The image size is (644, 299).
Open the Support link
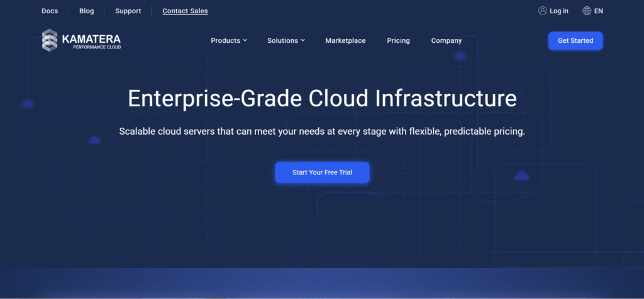[128, 11]
